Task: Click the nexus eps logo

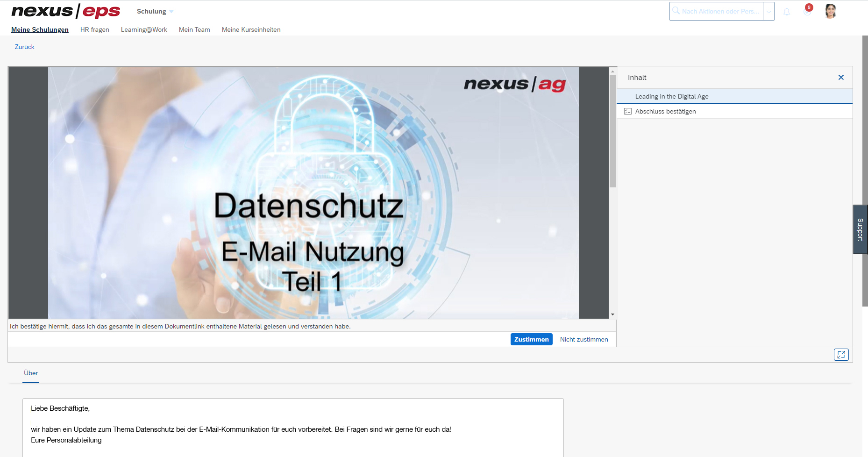Action: [x=66, y=11]
